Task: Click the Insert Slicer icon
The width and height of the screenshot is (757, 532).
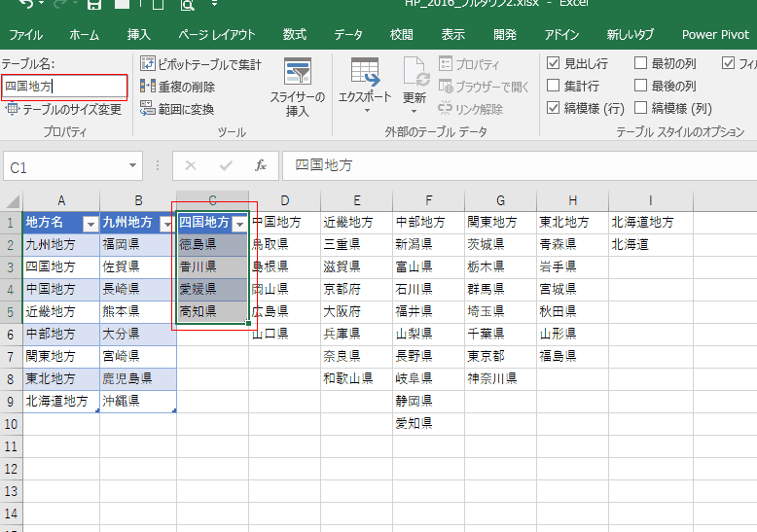Action: tap(297, 74)
